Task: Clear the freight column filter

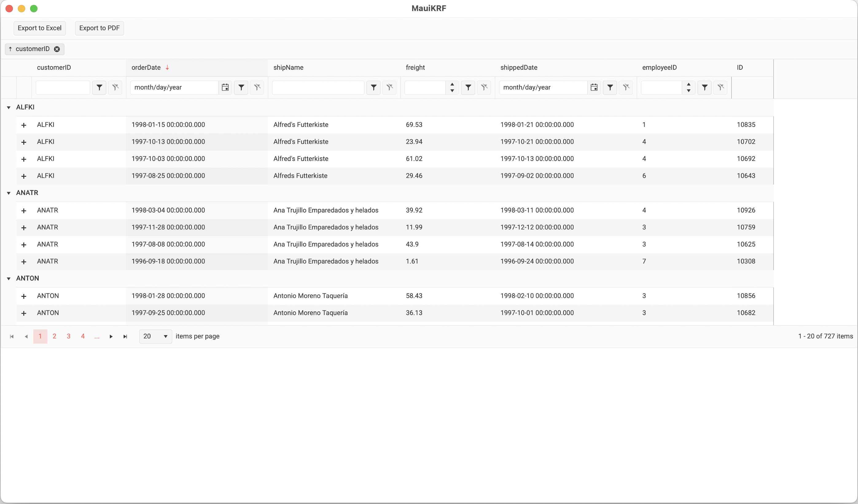Action: [x=484, y=87]
